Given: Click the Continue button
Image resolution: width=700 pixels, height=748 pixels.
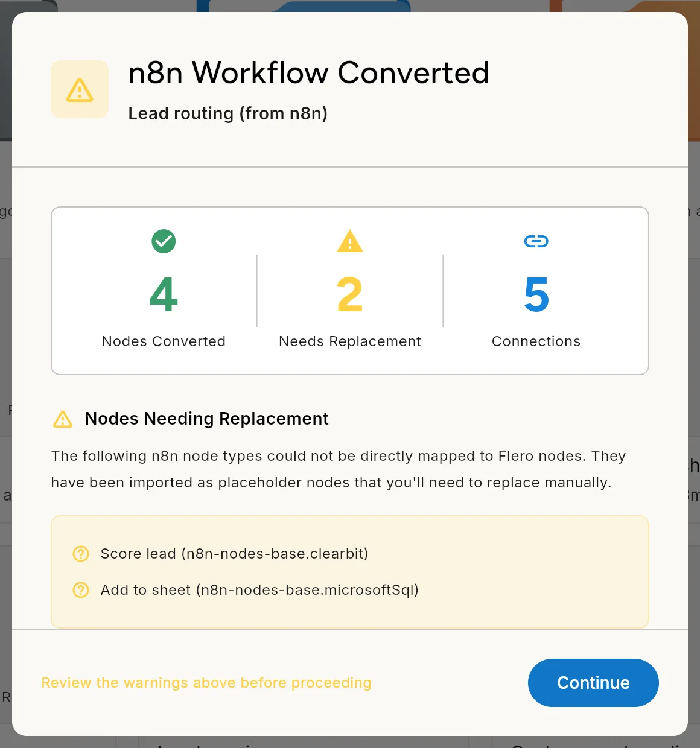Looking at the screenshot, I should [593, 683].
